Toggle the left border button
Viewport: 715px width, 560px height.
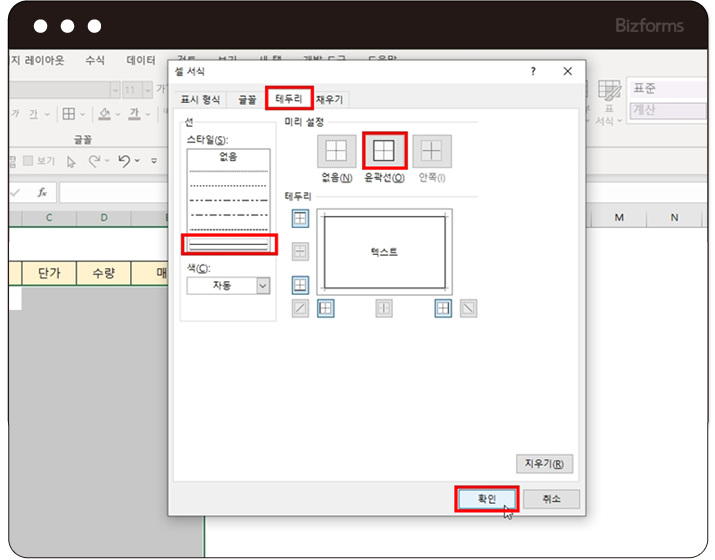coord(326,308)
